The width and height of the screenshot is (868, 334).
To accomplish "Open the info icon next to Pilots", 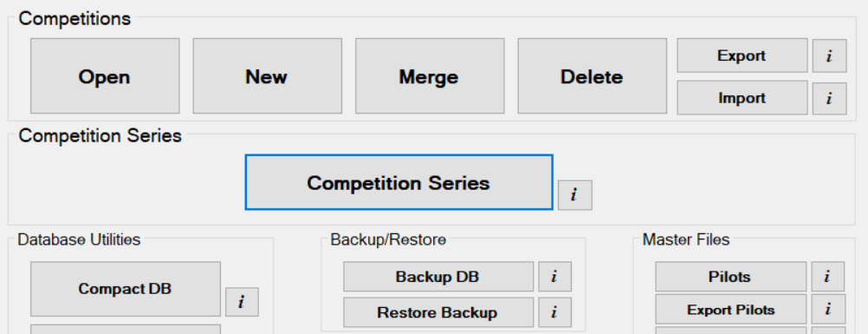I will [x=828, y=277].
